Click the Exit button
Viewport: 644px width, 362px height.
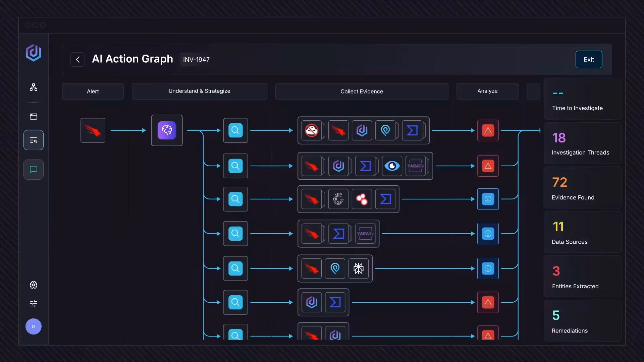coord(589,59)
